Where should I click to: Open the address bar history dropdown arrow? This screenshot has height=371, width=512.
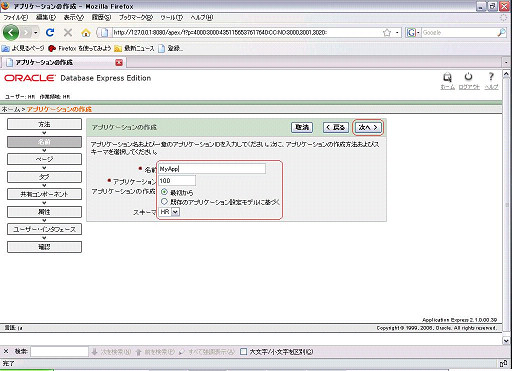[x=397, y=33]
